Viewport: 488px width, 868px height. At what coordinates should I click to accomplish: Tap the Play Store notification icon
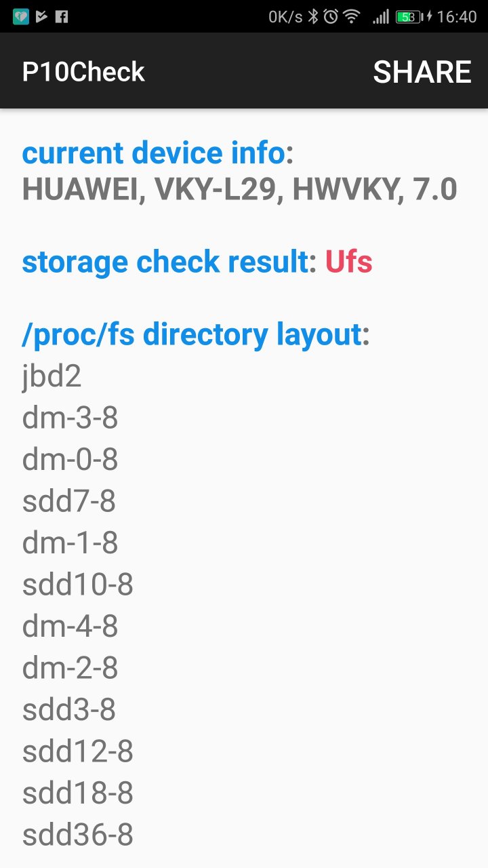41,16
